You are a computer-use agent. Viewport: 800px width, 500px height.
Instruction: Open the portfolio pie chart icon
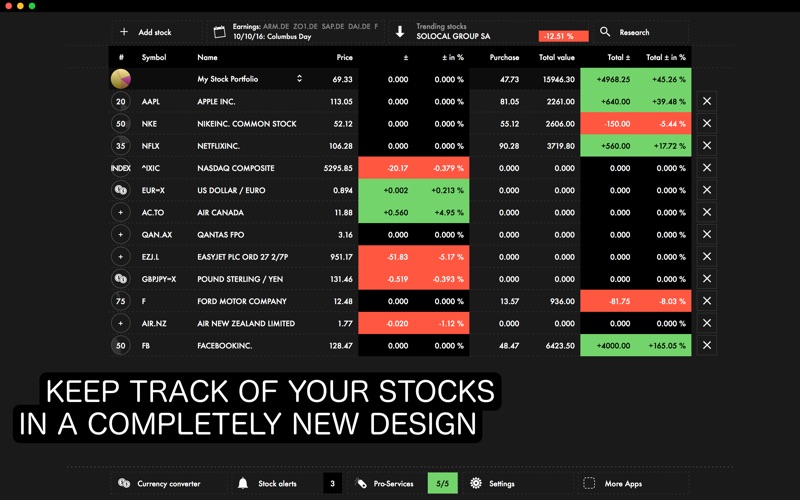[121, 79]
